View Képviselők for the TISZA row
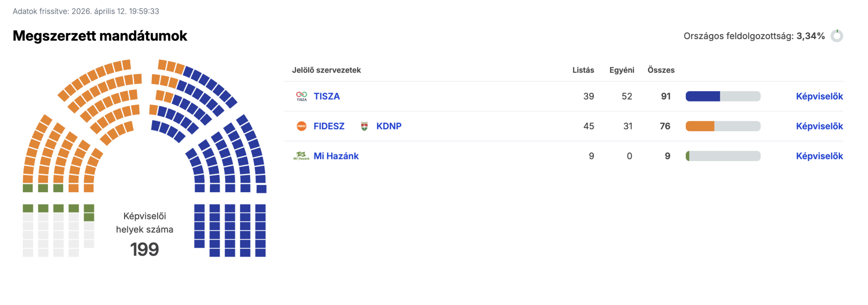This screenshot has height=305, width=868. pyautogui.click(x=819, y=96)
